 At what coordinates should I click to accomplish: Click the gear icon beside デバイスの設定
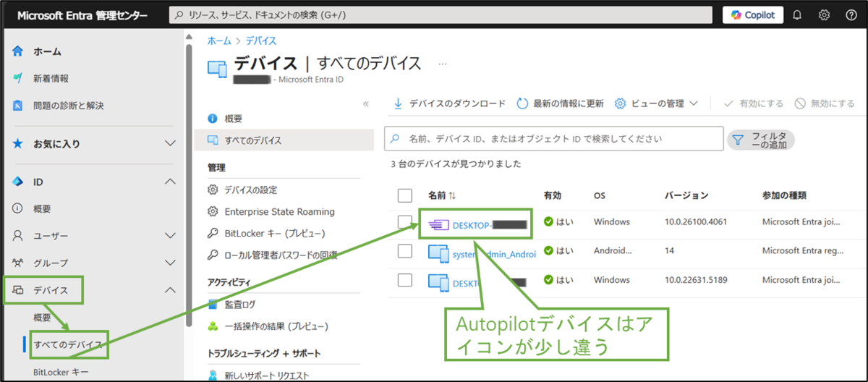point(213,190)
